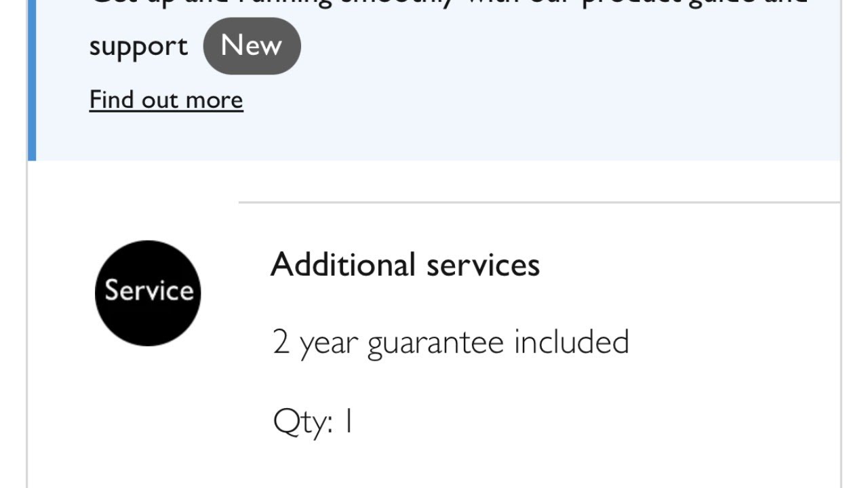Select the black circular Service icon
Image resolution: width=868 pixels, height=488 pixels.
(148, 293)
